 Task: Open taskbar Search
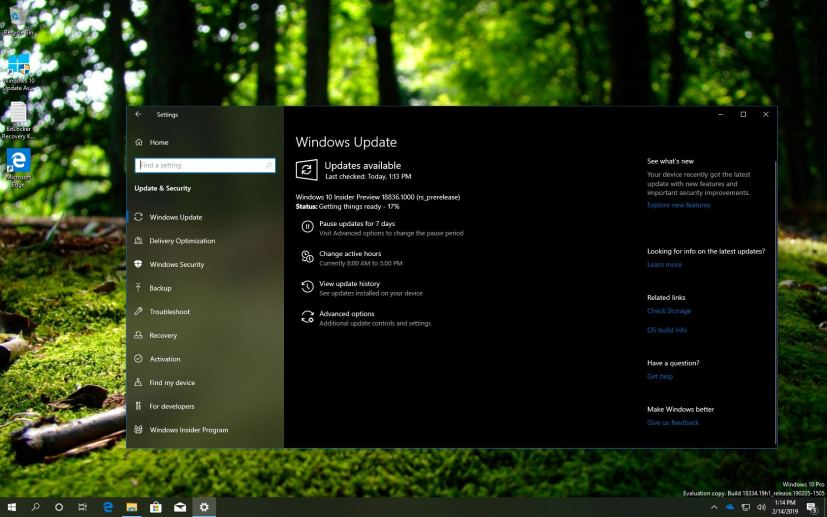pos(35,507)
